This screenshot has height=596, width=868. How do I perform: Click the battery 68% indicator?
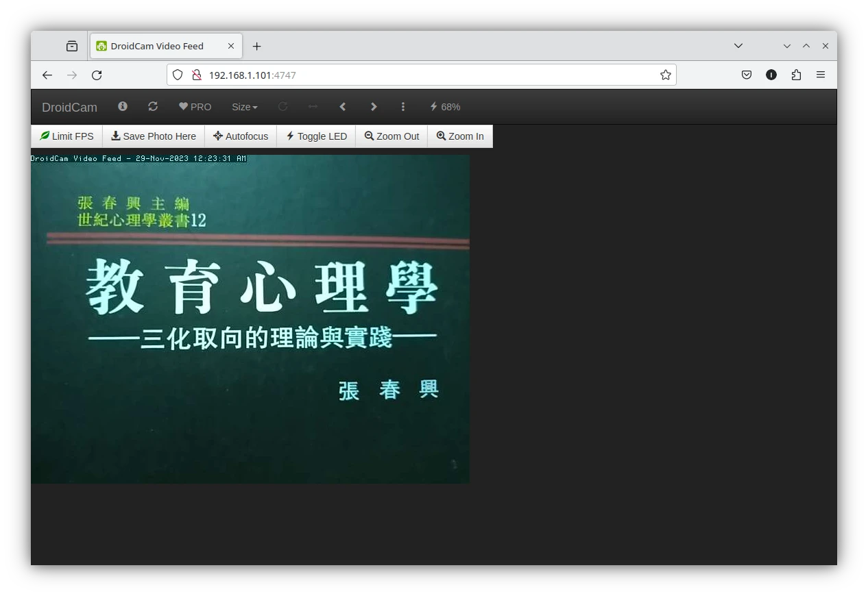445,107
